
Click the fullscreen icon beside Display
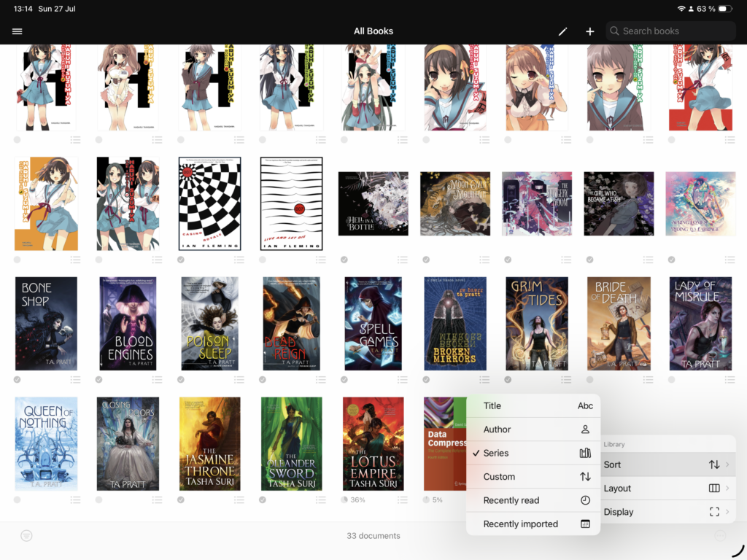click(x=714, y=512)
